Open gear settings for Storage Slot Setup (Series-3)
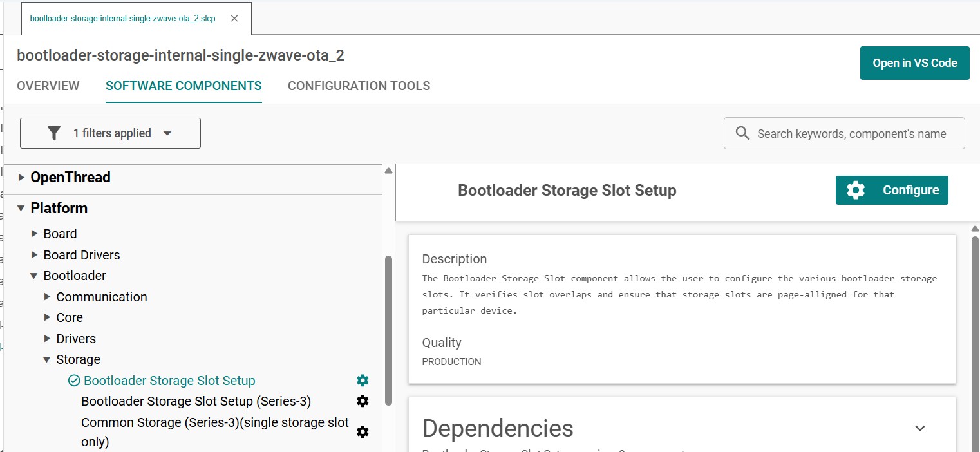This screenshot has height=452, width=980. [x=363, y=401]
